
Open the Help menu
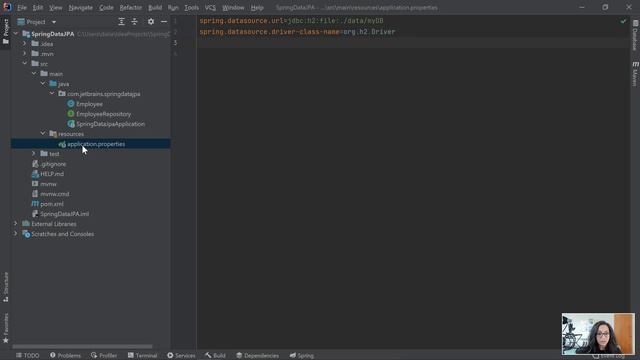click(257, 8)
